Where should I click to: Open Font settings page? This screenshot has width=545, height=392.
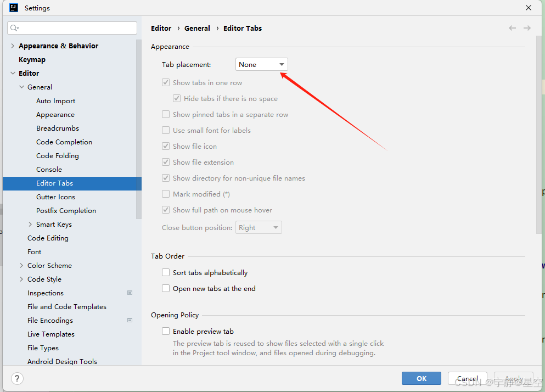pos(35,252)
